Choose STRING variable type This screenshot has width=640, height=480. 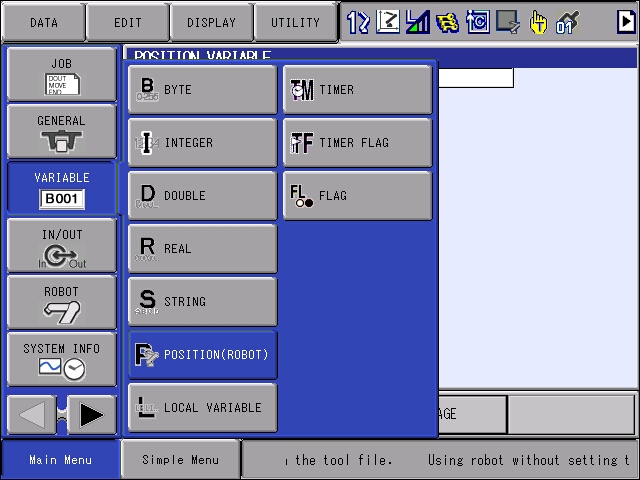point(202,302)
